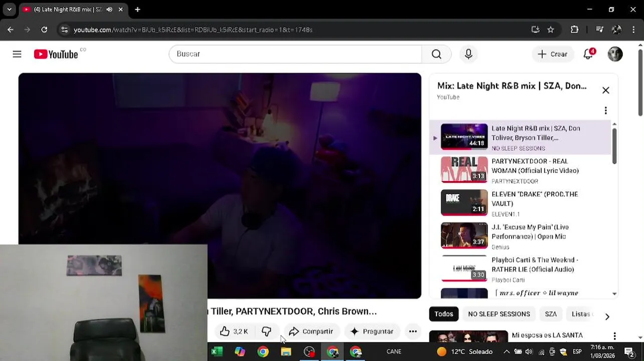Open the clock and date in taskbar
This screenshot has width=644, height=361.
click(x=602, y=351)
